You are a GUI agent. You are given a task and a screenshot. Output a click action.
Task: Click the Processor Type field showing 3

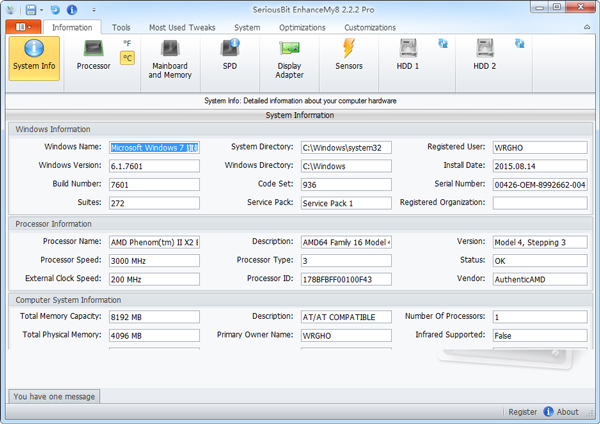coord(346,261)
